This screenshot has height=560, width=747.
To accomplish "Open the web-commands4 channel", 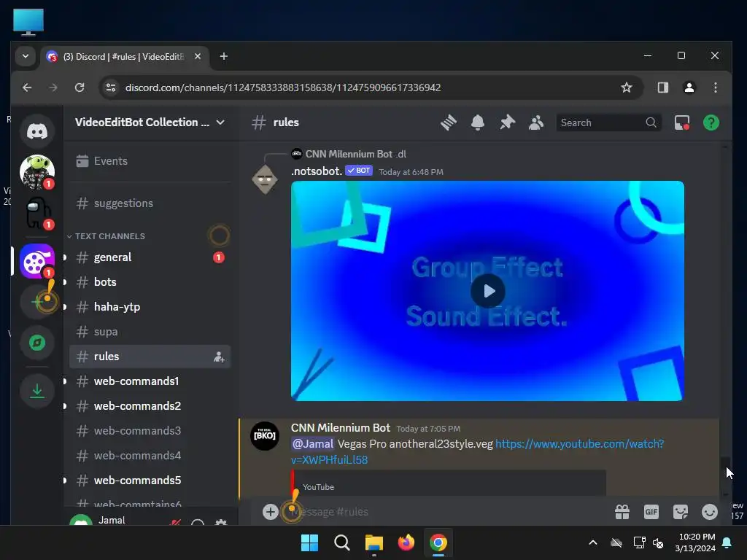I will pyautogui.click(x=150, y=455).
